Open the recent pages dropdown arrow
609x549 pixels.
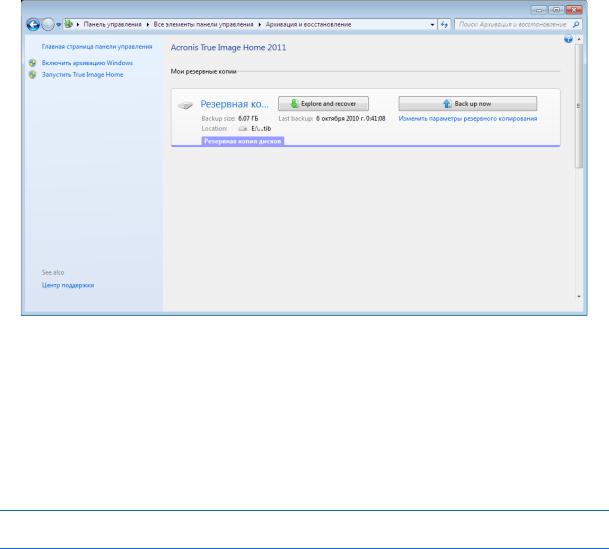(58, 24)
